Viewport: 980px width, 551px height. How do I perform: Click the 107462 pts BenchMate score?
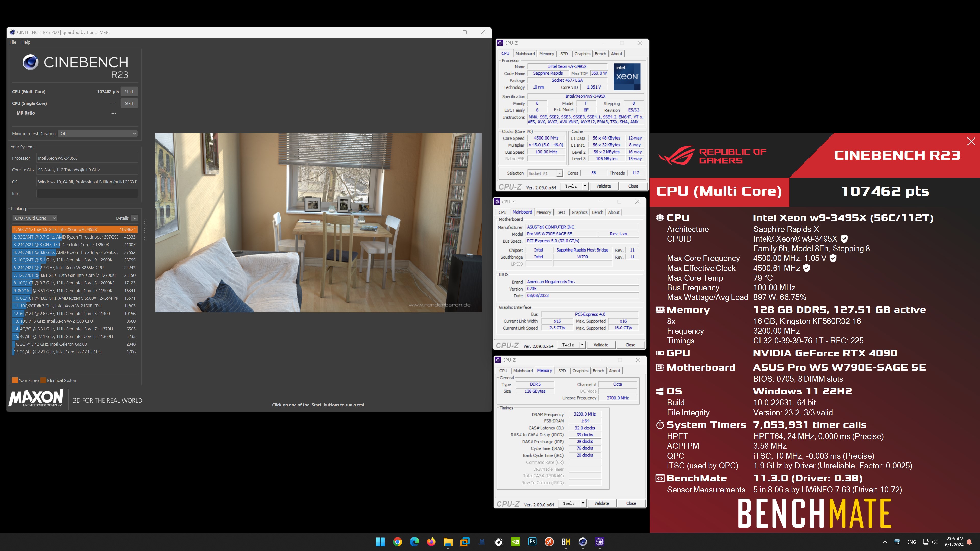pos(885,191)
